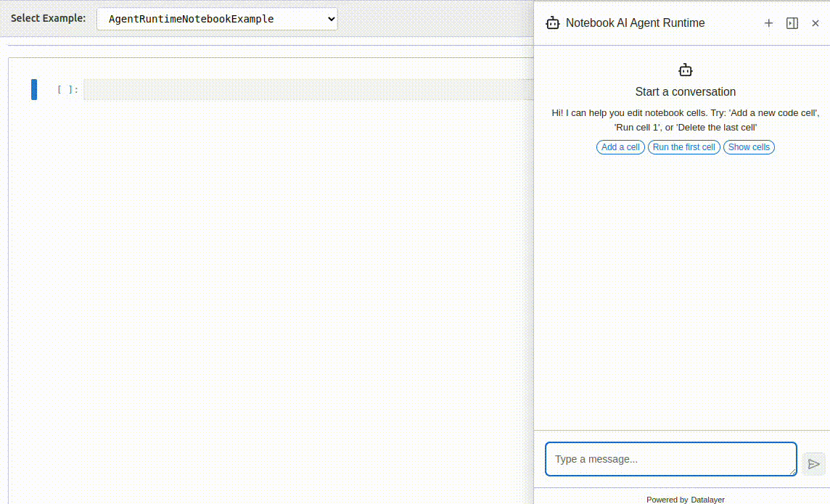This screenshot has width=830, height=504.
Task: Choose the 'Add a cell' suggestion
Action: 620,147
